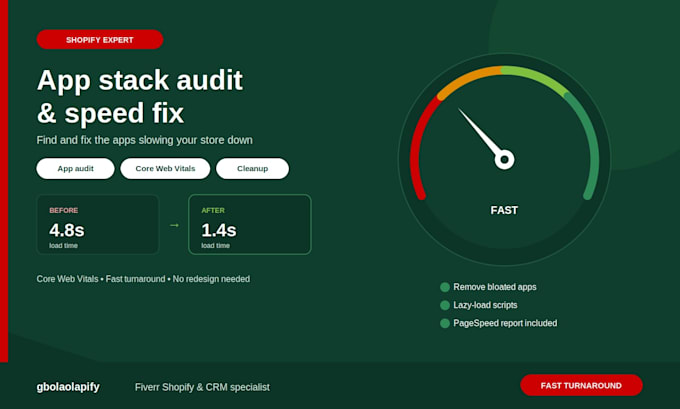Viewport: 680px width, 409px height.
Task: Select the BEFORE 4.8s load time card
Action: click(98, 224)
